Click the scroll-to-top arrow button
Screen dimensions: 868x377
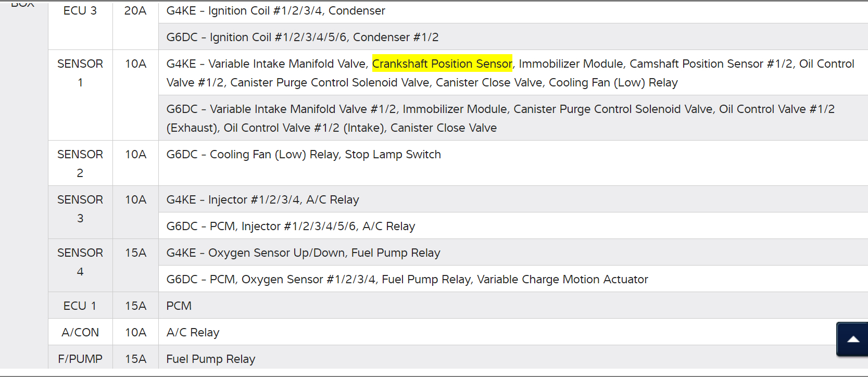853,340
